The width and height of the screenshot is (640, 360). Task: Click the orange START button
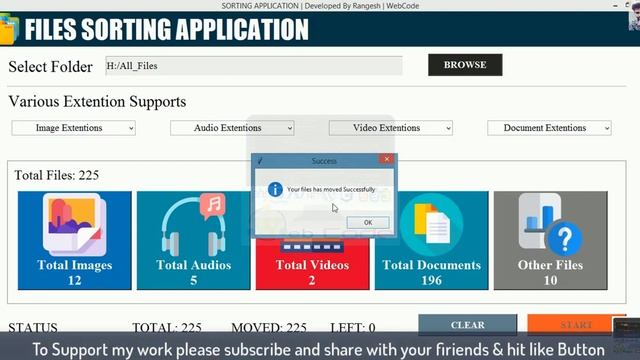[x=576, y=325]
